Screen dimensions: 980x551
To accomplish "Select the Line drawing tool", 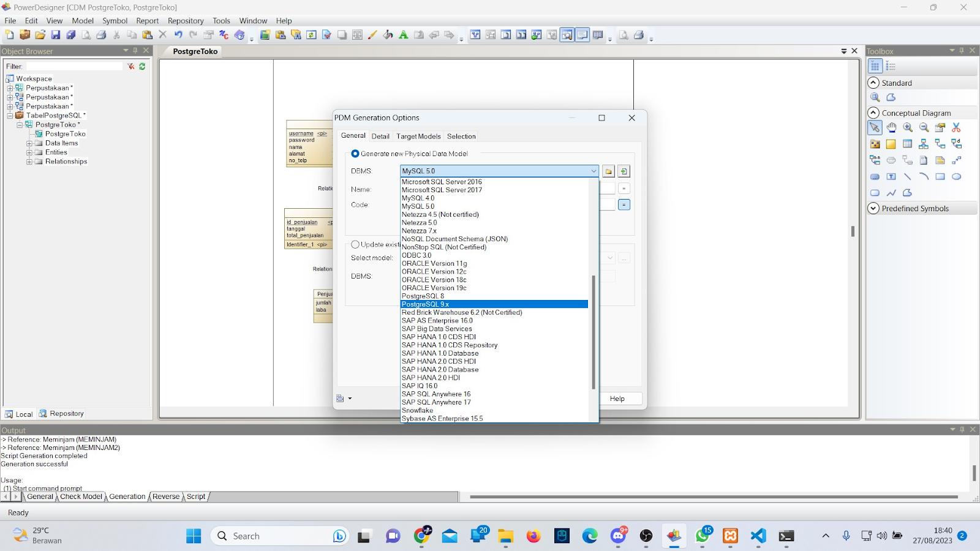I will pyautogui.click(x=908, y=176).
